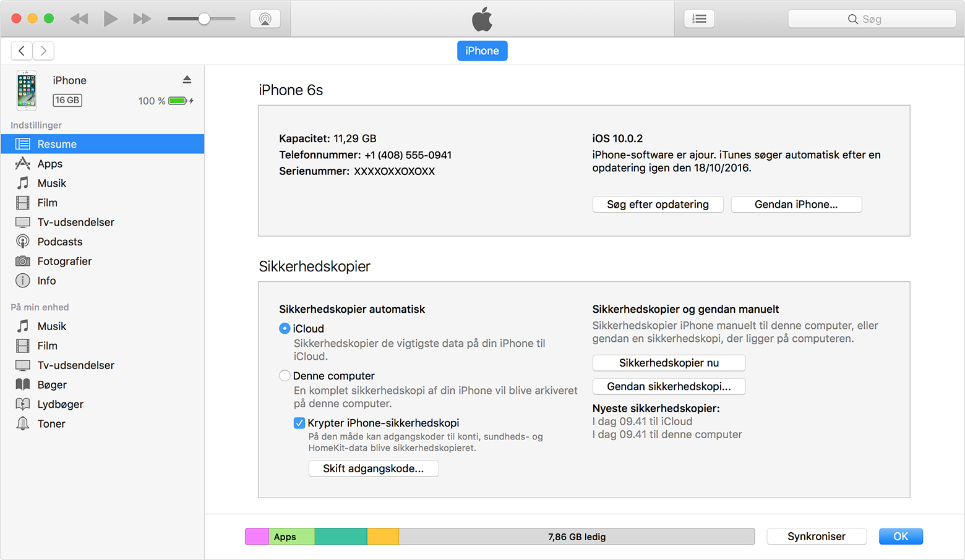Click the 16 GB capacity badge
This screenshot has width=965, height=560.
click(x=67, y=100)
